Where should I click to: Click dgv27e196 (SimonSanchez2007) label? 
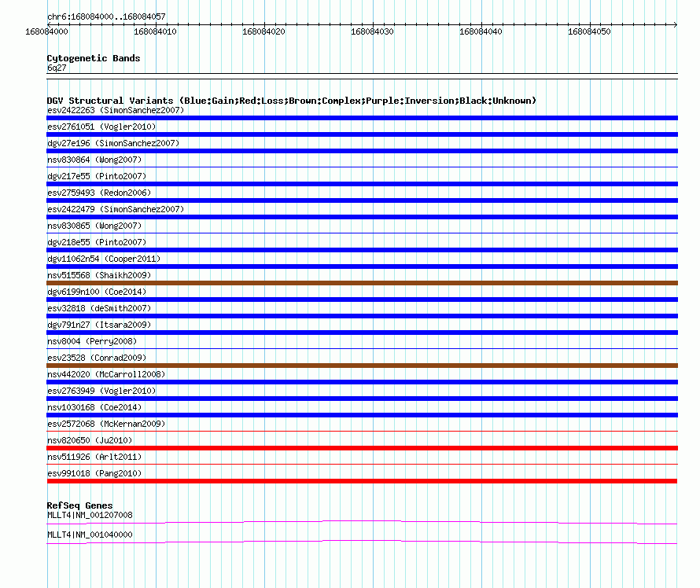click(x=113, y=143)
